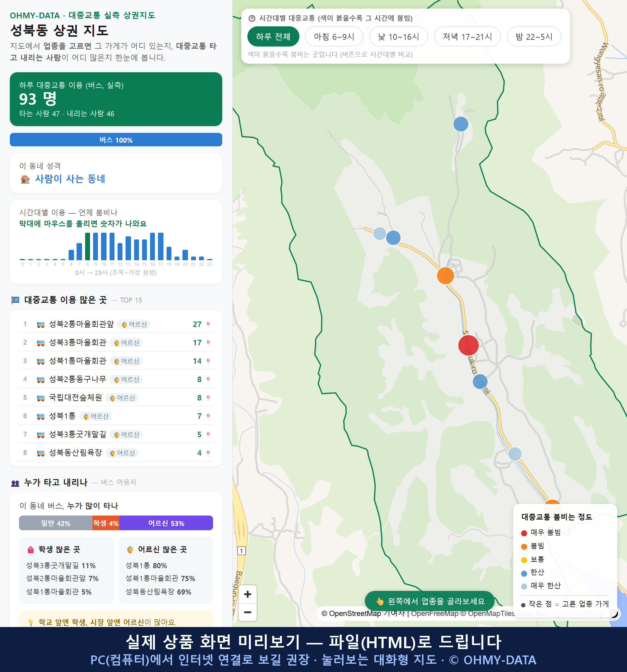Click map pin icon for 성북2통마을회관앞
This screenshot has height=672, width=627.
208,325
